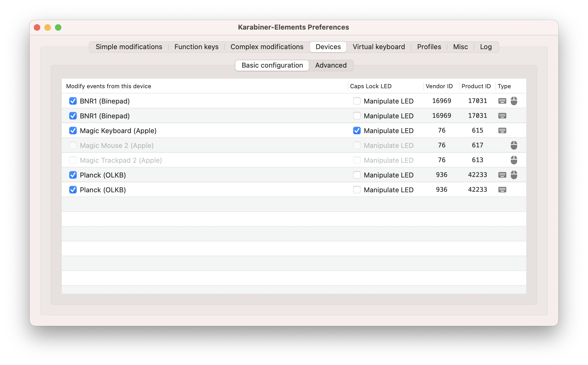
Task: Open the Complex modifications tab
Action: (267, 47)
